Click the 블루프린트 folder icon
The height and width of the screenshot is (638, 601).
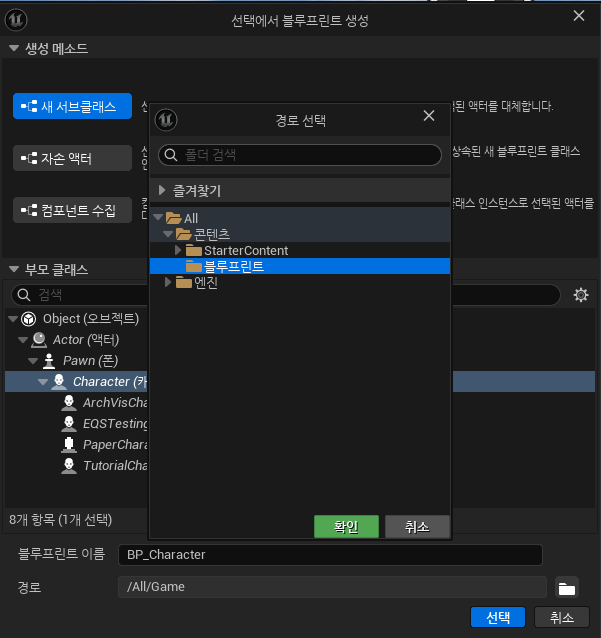(194, 267)
